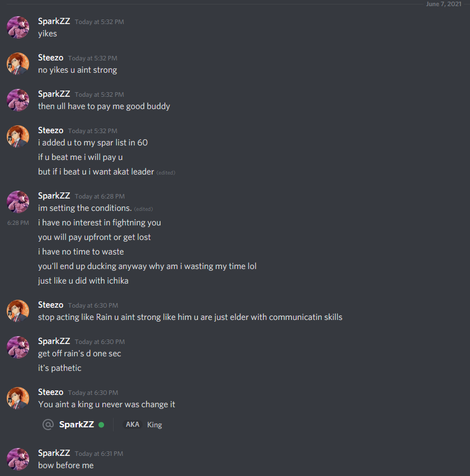This screenshot has width=470, height=476.
Task: Click the June 7, 2021 date divider
Action: pyautogui.click(x=444, y=3)
